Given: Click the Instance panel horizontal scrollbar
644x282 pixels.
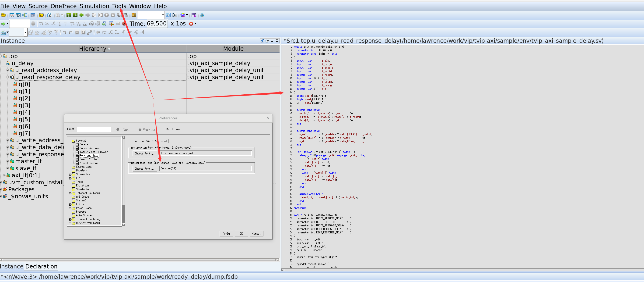Looking at the screenshot, I should pyautogui.click(x=140, y=260).
